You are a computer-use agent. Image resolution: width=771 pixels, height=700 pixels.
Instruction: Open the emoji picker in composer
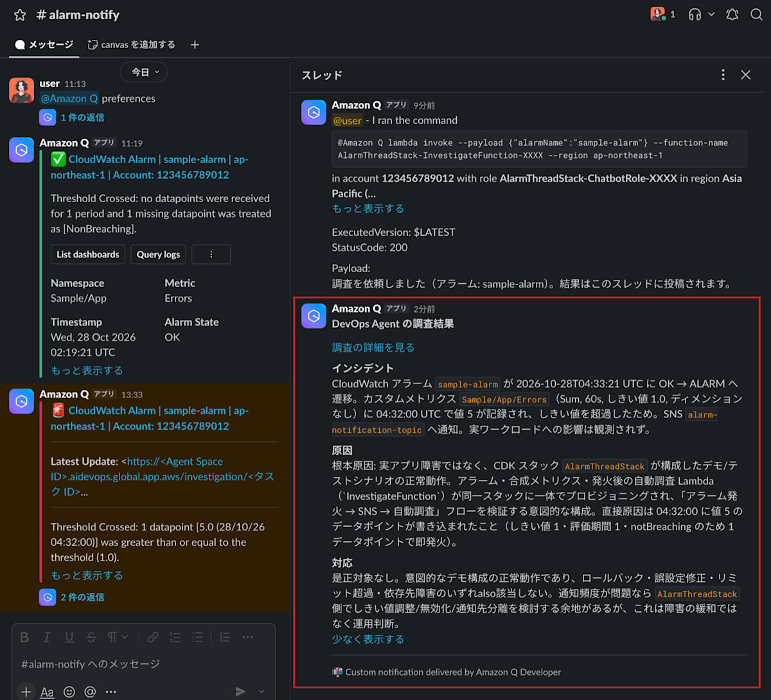pyautogui.click(x=69, y=692)
